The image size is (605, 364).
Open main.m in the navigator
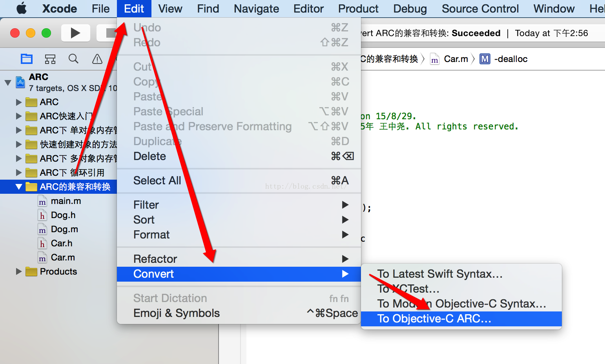click(x=66, y=201)
